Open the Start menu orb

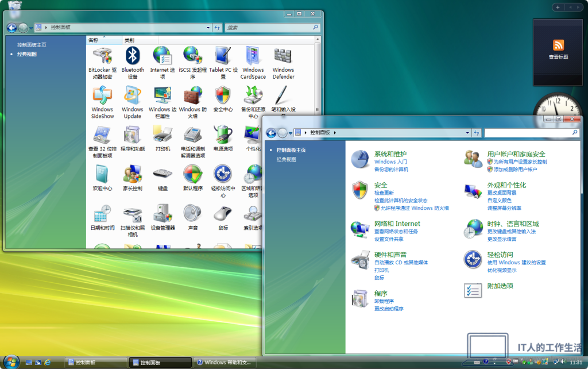click(11, 362)
